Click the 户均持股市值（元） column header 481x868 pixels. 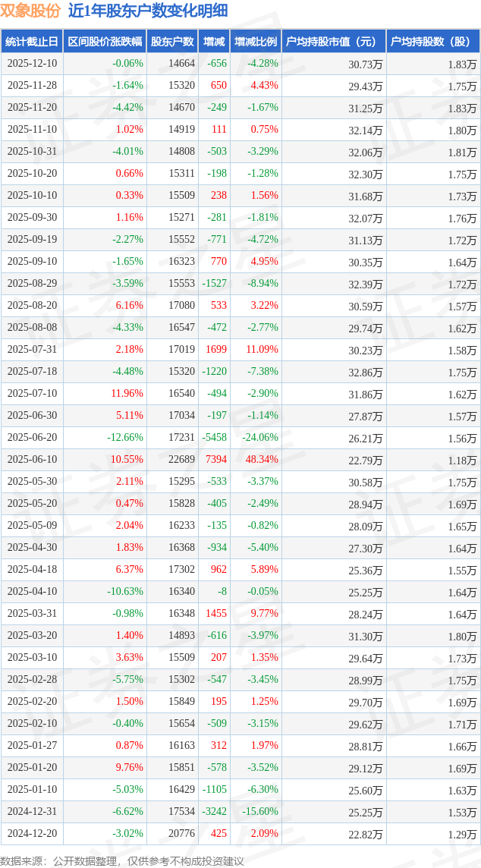coord(334,42)
